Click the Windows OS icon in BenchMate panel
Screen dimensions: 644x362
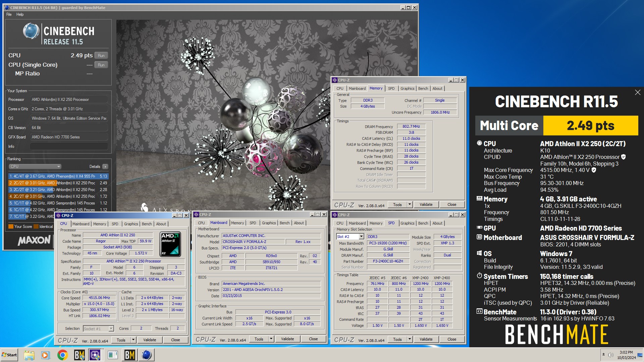pos(479,253)
